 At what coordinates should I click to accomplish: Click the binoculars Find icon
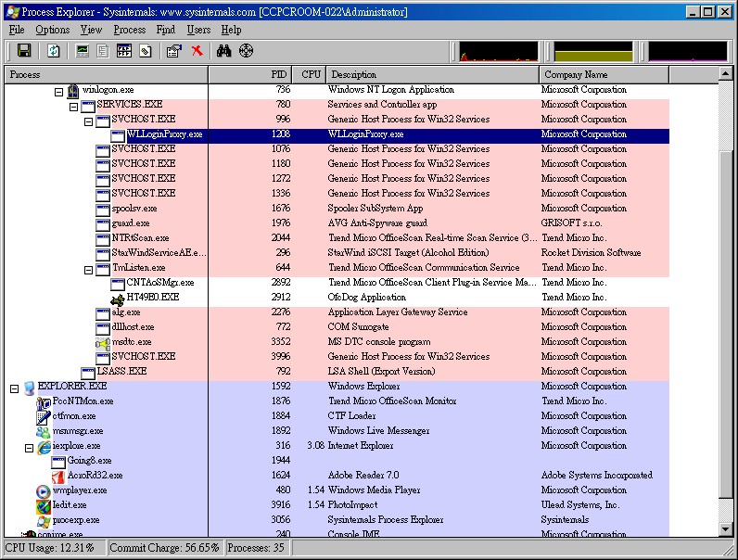[x=224, y=50]
